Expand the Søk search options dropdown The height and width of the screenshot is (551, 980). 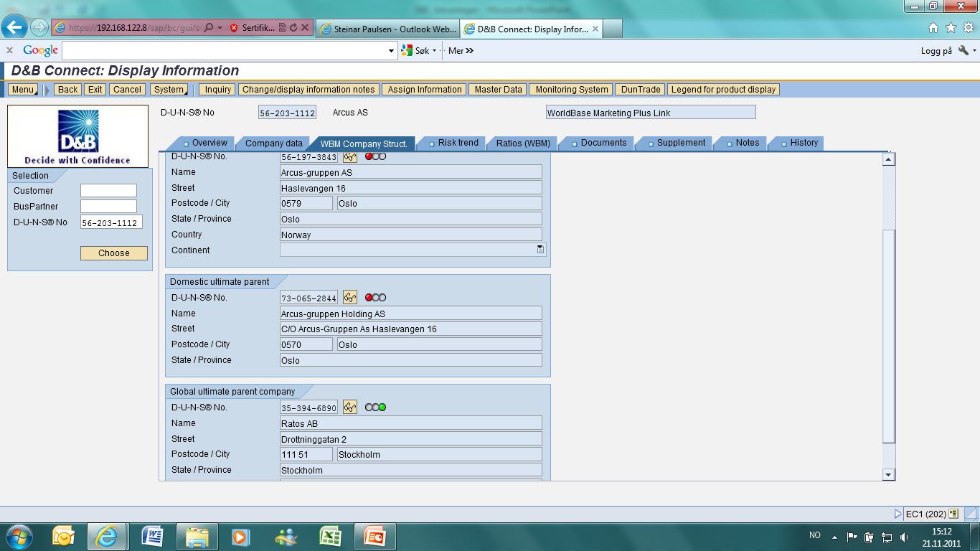(x=435, y=51)
